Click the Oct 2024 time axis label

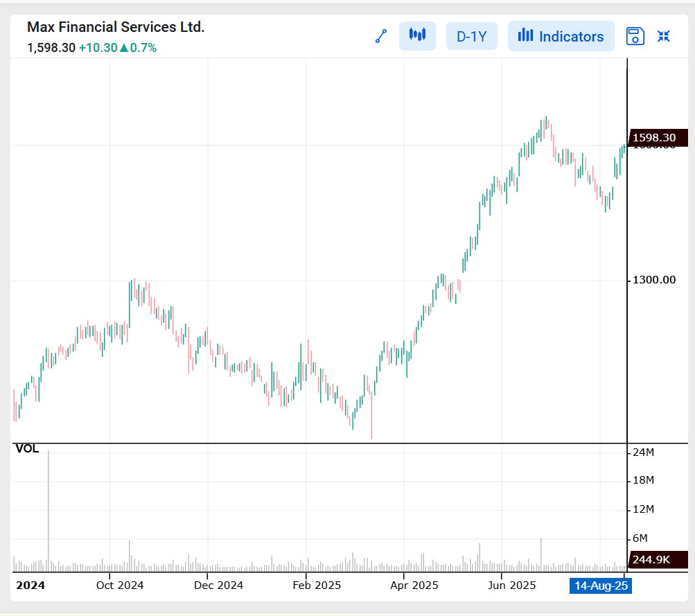[x=120, y=586]
